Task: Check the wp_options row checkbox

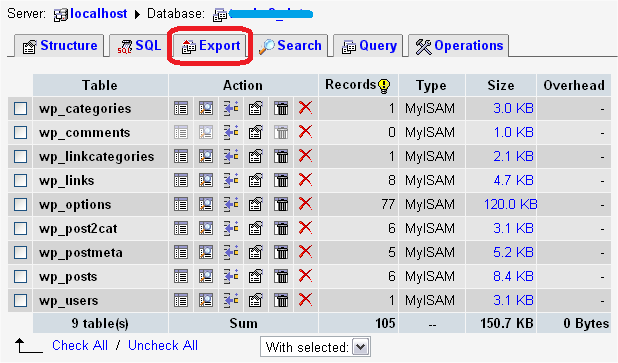Action: (20, 205)
